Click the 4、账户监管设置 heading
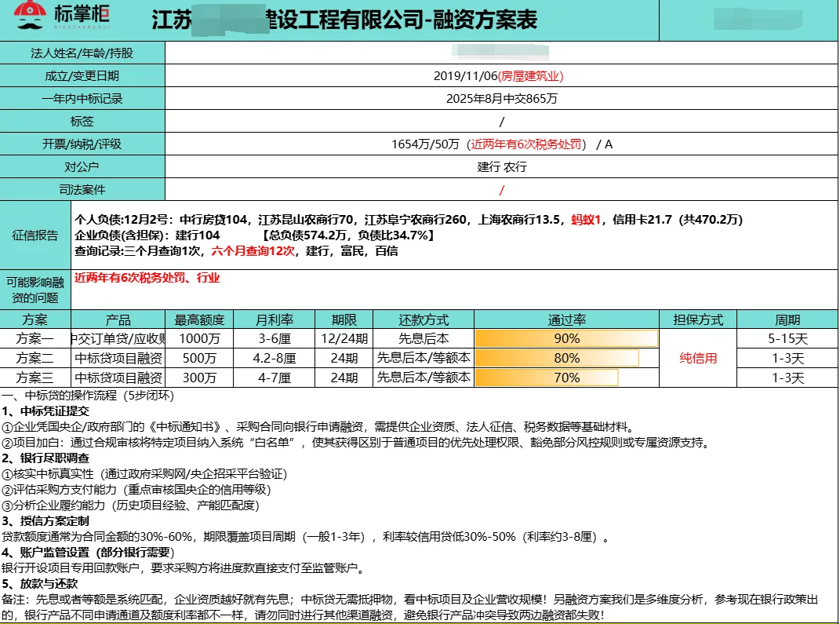Viewport: 840px width, 624px height. click(x=88, y=552)
